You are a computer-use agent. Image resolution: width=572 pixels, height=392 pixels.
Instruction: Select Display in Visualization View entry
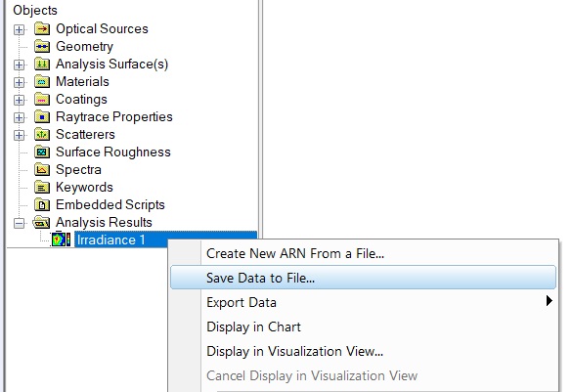tap(294, 351)
